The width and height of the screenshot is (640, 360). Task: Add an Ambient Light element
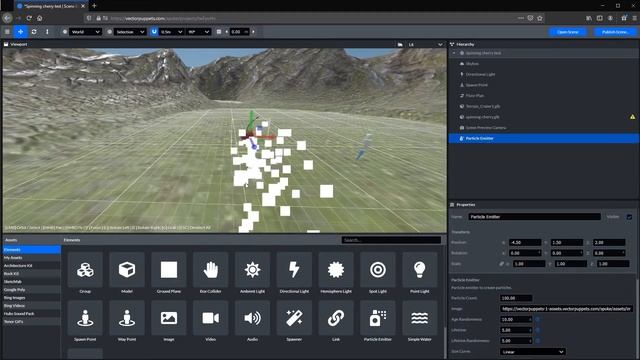252,273
